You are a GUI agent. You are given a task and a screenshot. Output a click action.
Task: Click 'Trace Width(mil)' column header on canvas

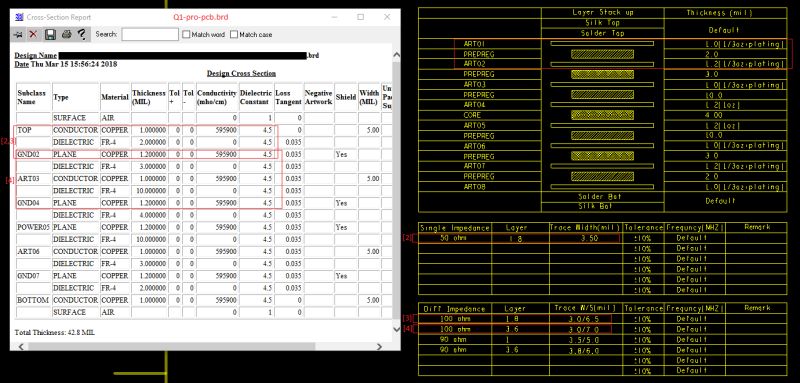point(585,227)
